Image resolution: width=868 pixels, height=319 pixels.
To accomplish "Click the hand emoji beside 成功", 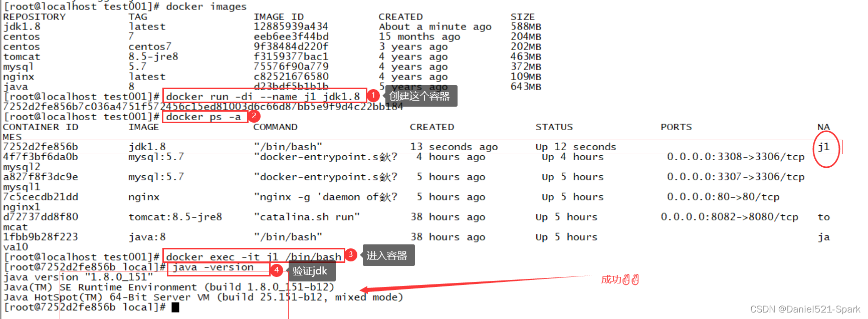I will point(630,279).
